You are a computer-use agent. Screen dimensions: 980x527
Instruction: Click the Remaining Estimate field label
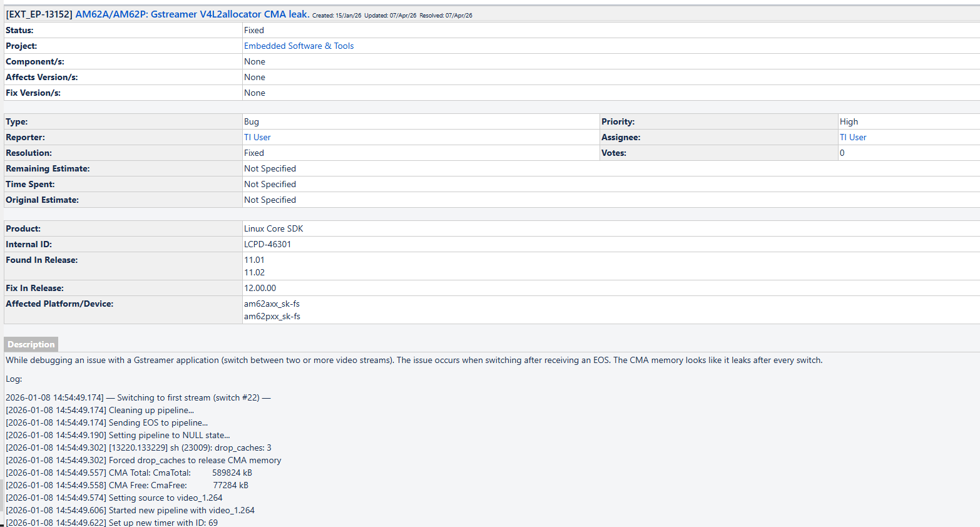click(48, 168)
